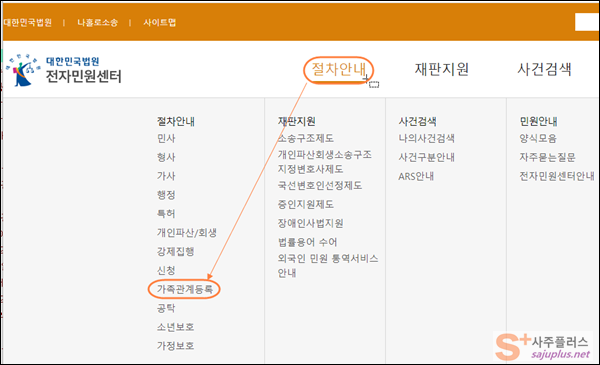
Task: Open 소송구조제도 link
Action: coord(306,138)
